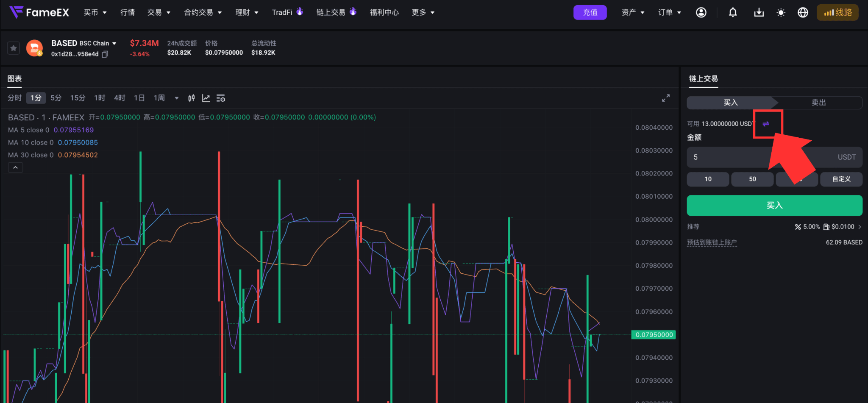Screen dimensions: 868x403
Task: Select the 1日 chart interval
Action: click(x=139, y=98)
